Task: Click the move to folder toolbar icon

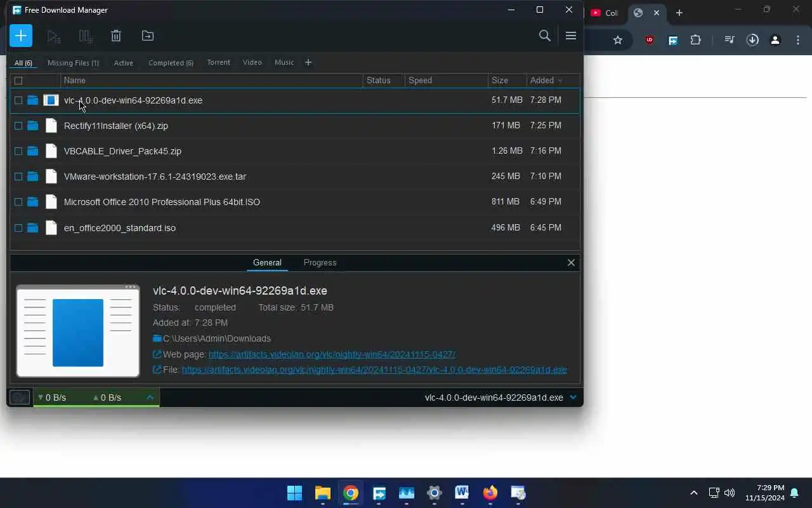Action: pyautogui.click(x=148, y=36)
